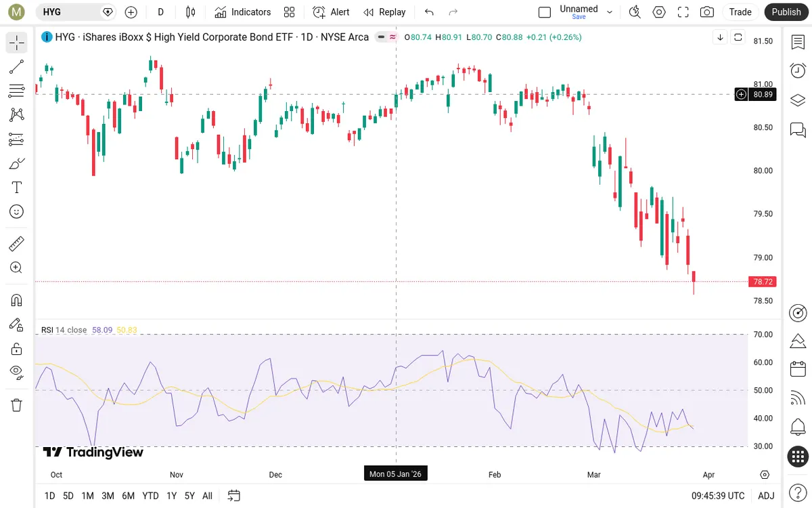This screenshot has width=812, height=508.
Task: Remove objects with trash icon
Action: click(x=17, y=405)
